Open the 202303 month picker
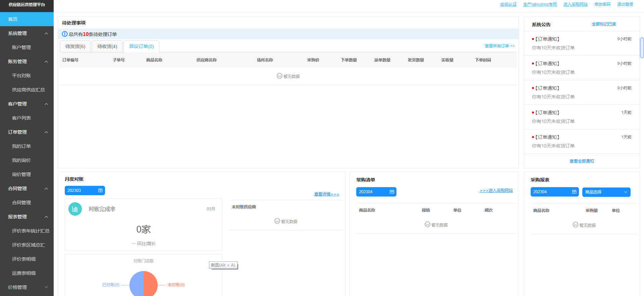Viewport: 644px width, 296px height. (x=85, y=191)
